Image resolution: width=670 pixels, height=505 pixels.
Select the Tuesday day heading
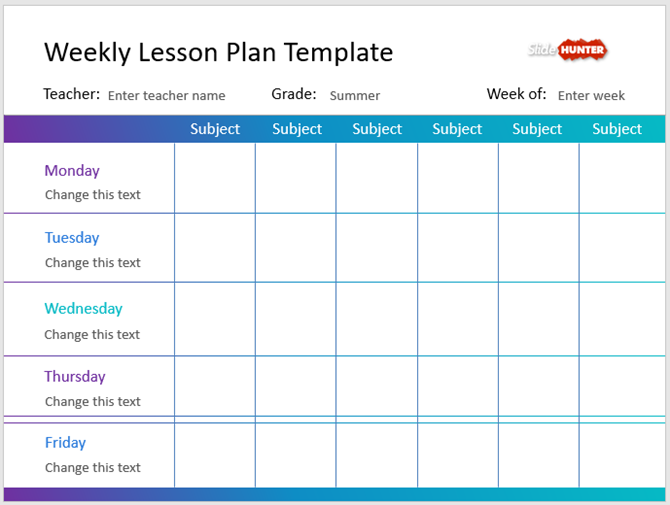point(72,238)
